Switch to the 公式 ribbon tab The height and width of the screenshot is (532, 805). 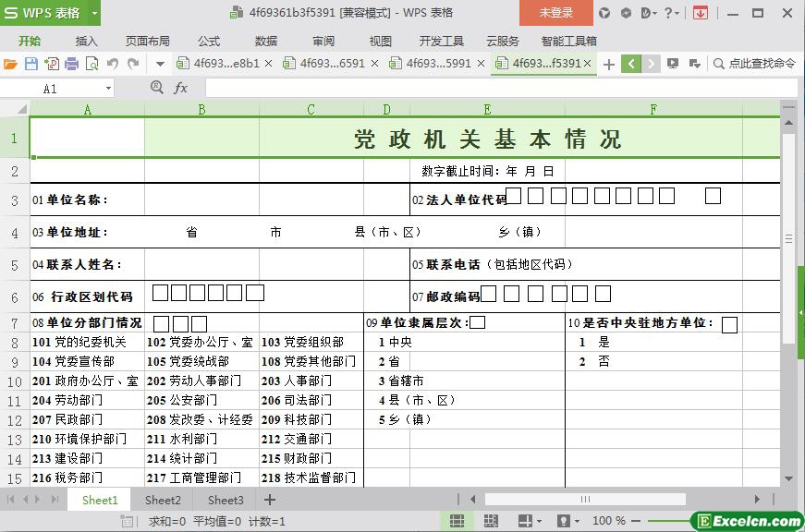pyautogui.click(x=208, y=41)
